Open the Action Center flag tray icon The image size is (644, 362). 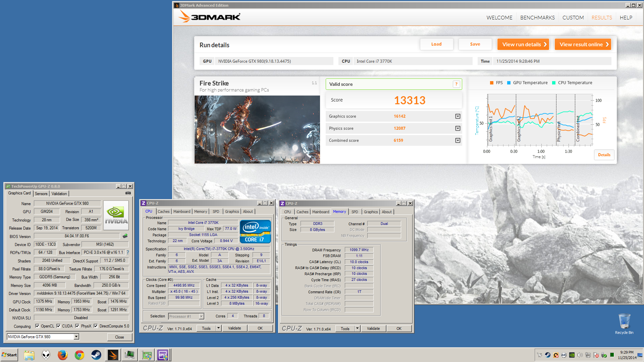596,355
